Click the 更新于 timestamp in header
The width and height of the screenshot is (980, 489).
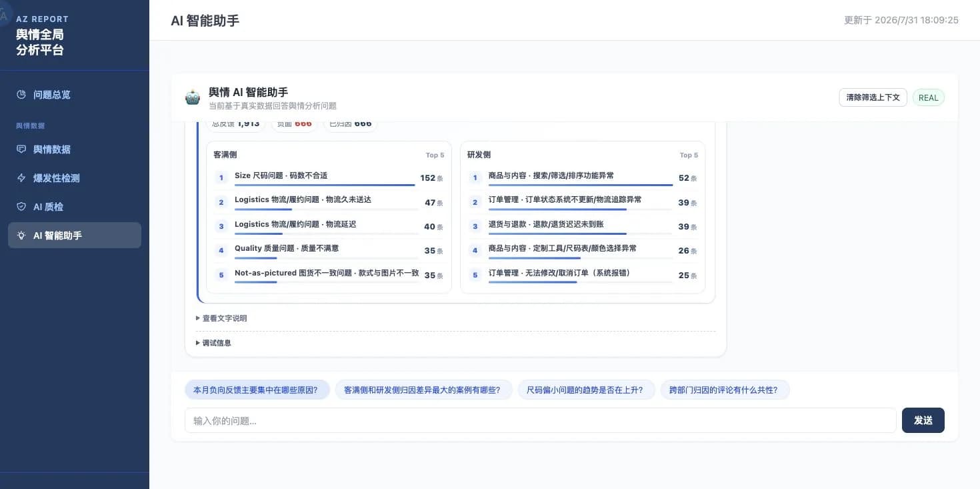(x=901, y=20)
